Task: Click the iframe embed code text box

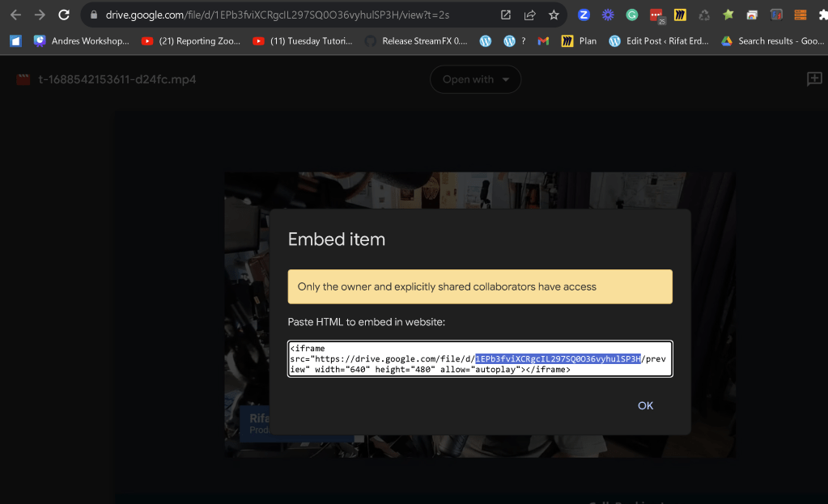Action: pos(480,359)
